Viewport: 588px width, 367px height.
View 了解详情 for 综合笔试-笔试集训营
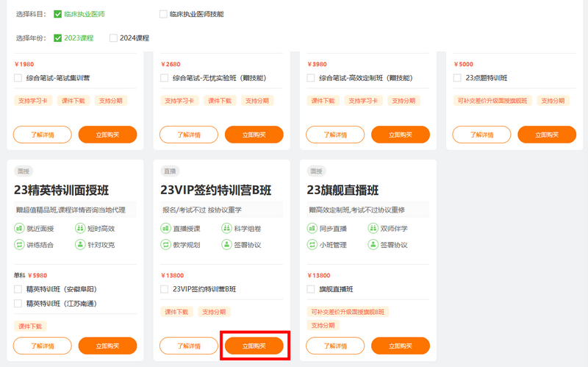pos(43,135)
